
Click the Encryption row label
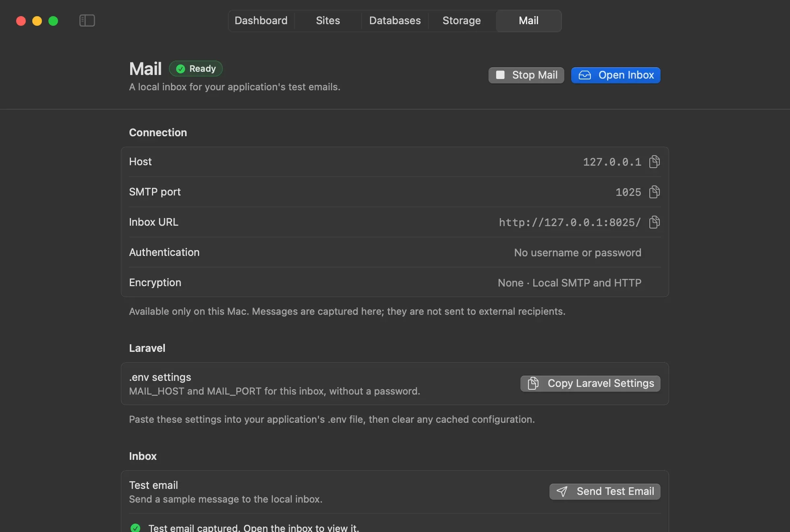[155, 283]
